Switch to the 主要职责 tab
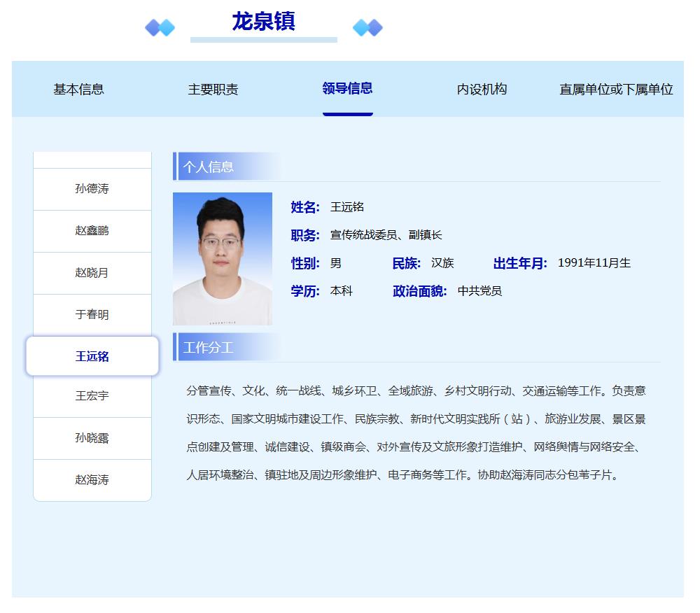This screenshot has height=613, width=700. coord(213,90)
